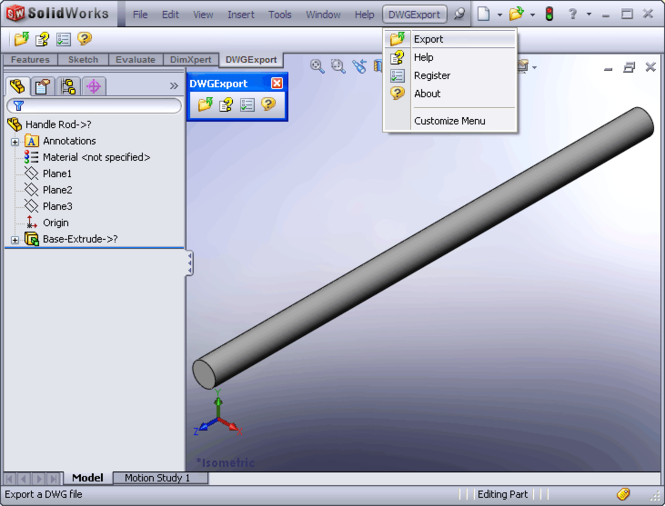This screenshot has height=506, width=665.
Task: Select Material <not specified> tree item
Action: pos(87,157)
